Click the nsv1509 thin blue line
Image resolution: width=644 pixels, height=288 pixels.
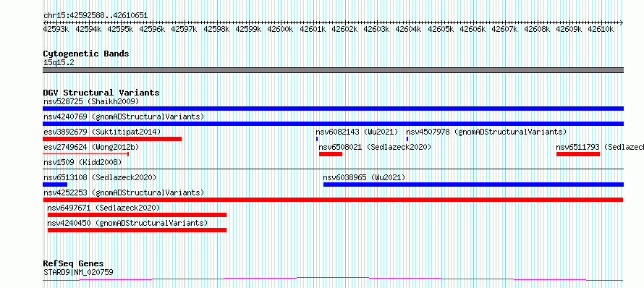[x=333, y=169]
